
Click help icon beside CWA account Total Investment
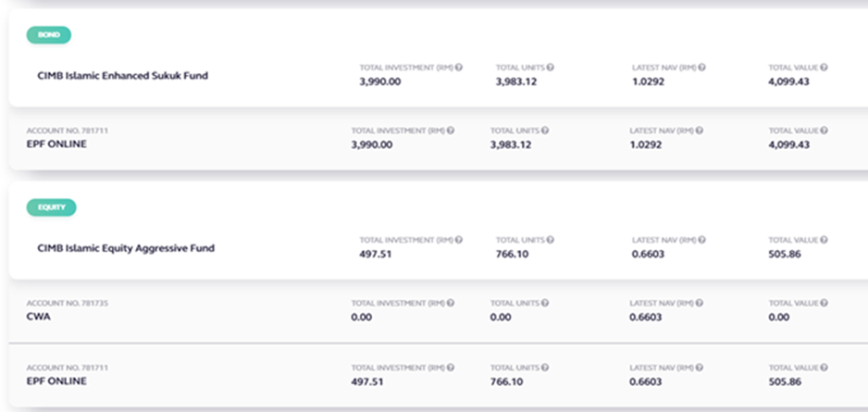451,304
